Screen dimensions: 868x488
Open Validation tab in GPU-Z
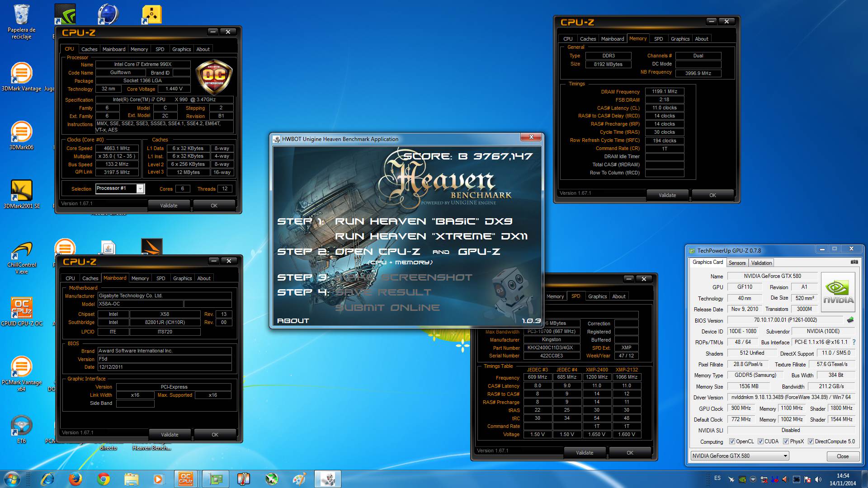click(761, 263)
